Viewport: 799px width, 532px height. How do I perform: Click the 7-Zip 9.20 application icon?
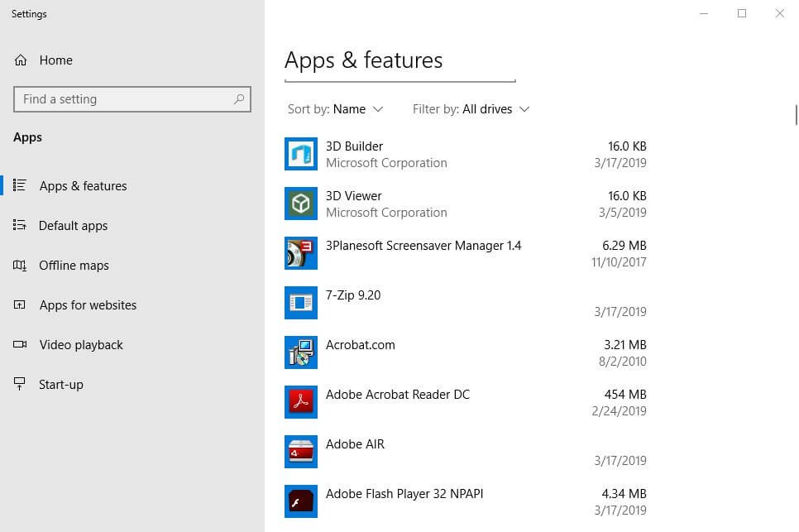click(300, 303)
